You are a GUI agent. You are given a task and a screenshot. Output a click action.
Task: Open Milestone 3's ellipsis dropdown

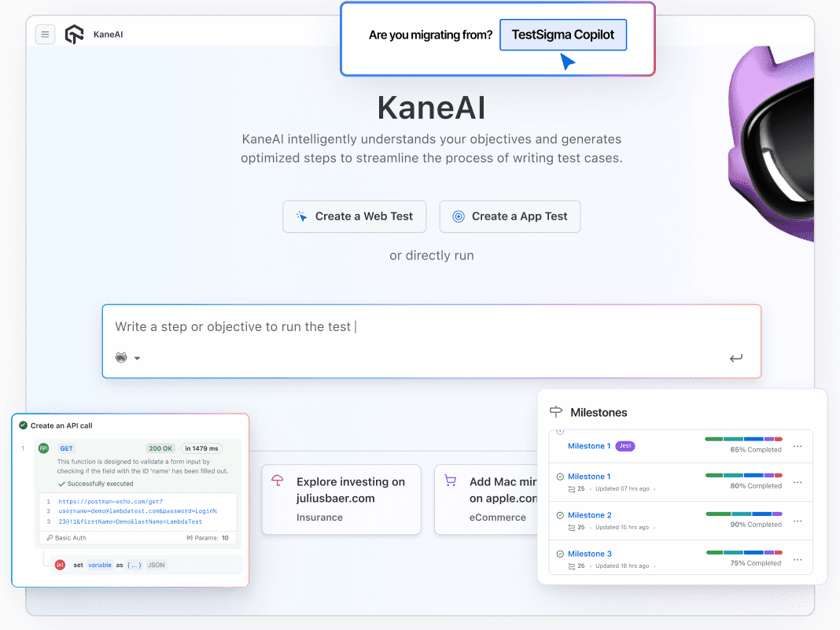click(x=798, y=558)
